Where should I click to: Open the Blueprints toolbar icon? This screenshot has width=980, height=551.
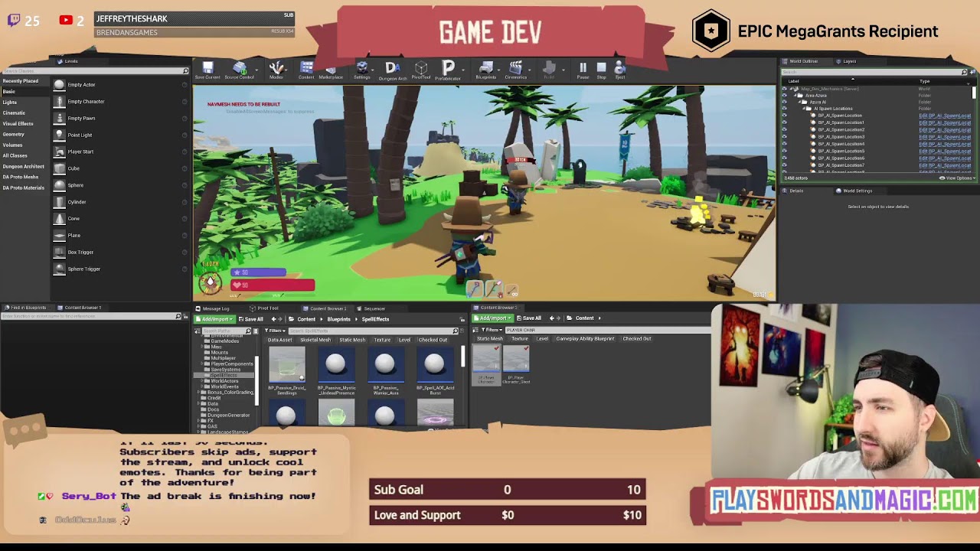click(486, 70)
